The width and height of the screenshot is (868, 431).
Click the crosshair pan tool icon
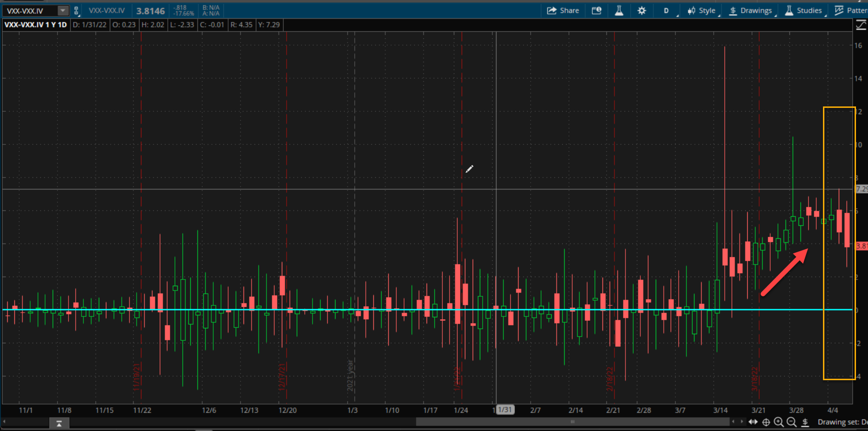coord(766,422)
